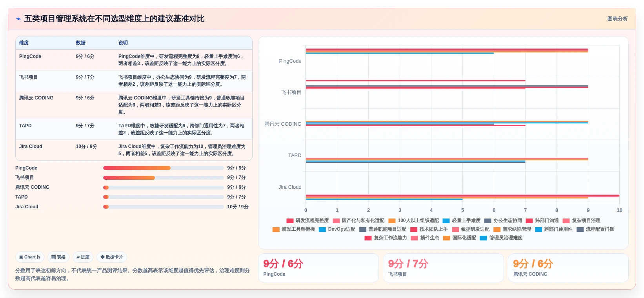Toggle 研发工具链衔接 legend item
This screenshot has height=298, width=644.
(294, 229)
